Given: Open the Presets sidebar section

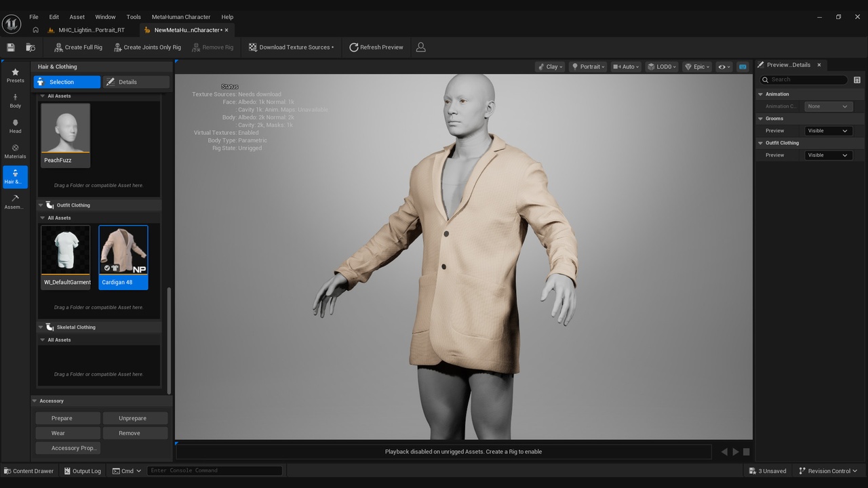Looking at the screenshot, I should [x=15, y=75].
